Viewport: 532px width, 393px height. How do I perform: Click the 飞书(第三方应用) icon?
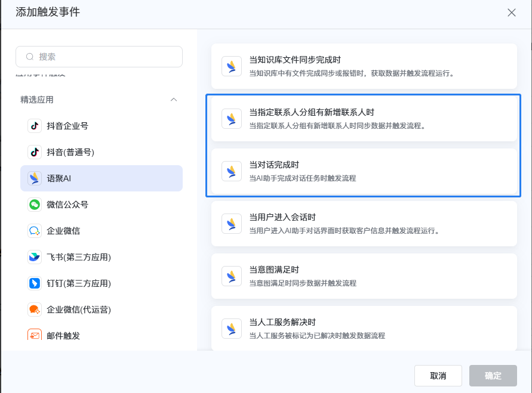click(x=35, y=257)
